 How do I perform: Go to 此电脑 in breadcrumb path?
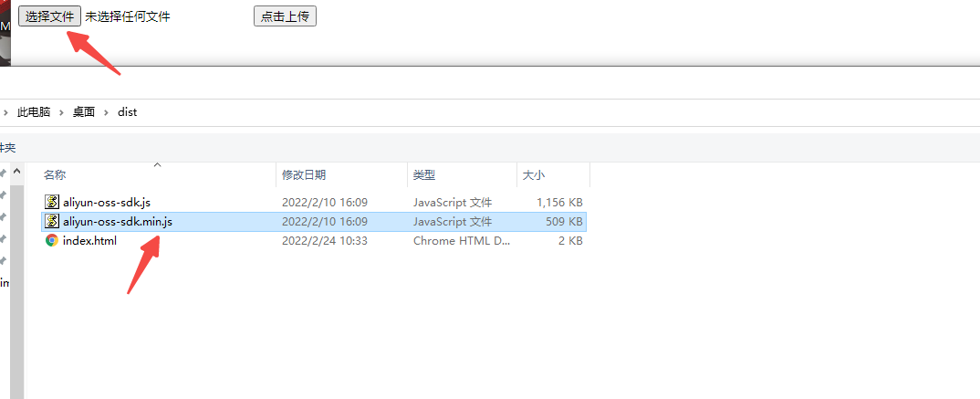pyautogui.click(x=34, y=112)
